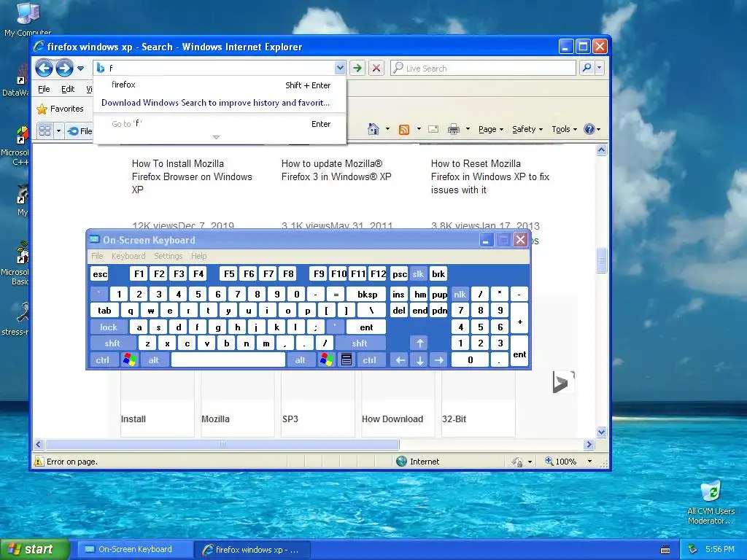Click the green Go arrow beside address bar
747x560 pixels.
[357, 68]
